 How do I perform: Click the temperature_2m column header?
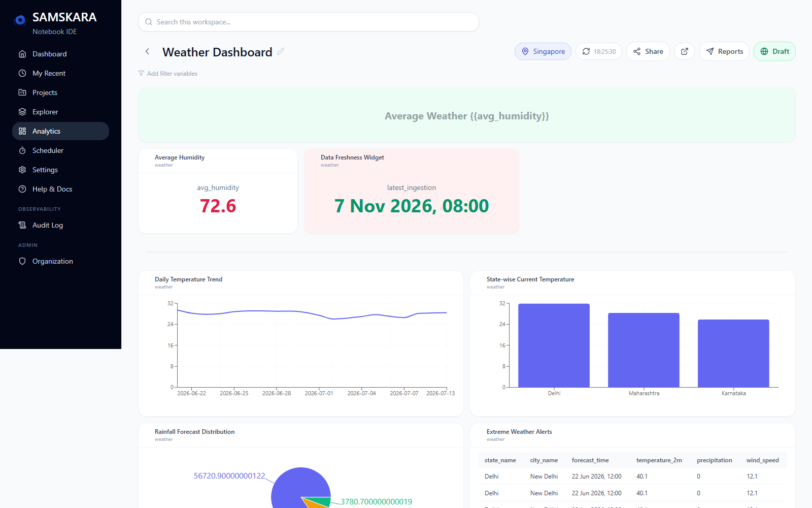coord(659,460)
